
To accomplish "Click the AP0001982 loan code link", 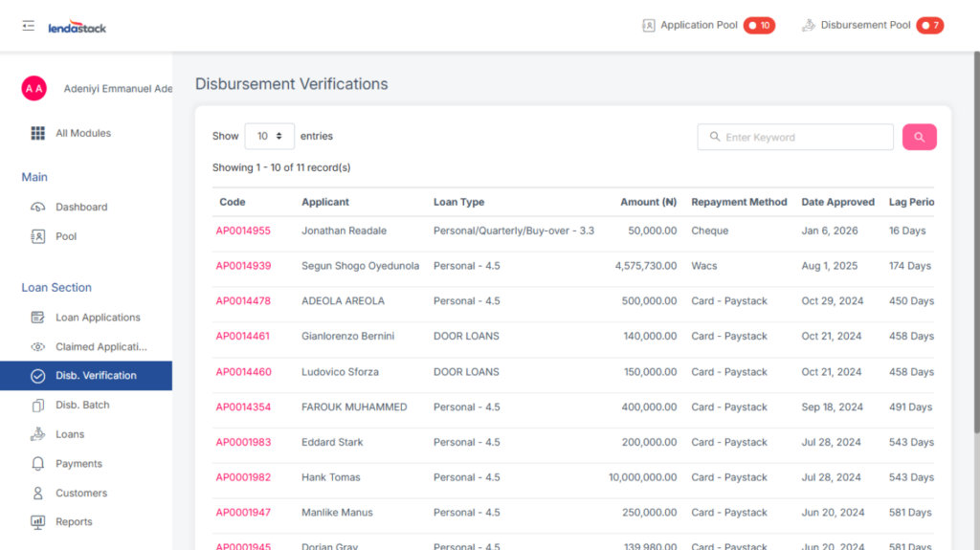I will 243,477.
